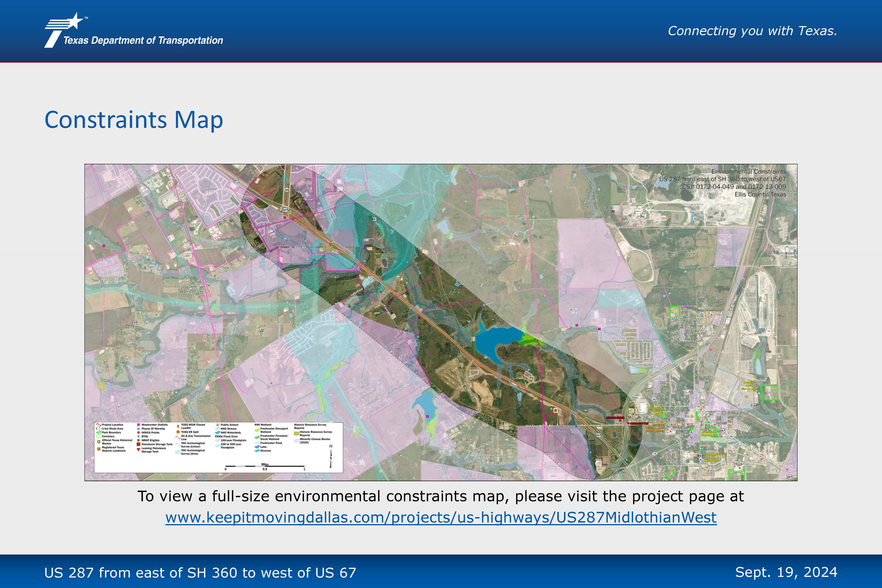The width and height of the screenshot is (882, 588).
Task: Click the Oil & Gas Transmission Line symbol
Action: click(178, 438)
